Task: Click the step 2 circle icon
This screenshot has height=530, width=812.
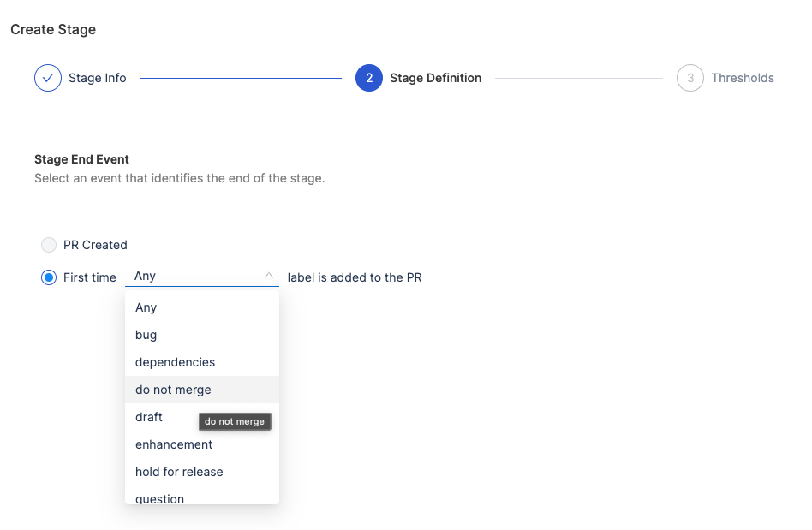Action: click(369, 78)
